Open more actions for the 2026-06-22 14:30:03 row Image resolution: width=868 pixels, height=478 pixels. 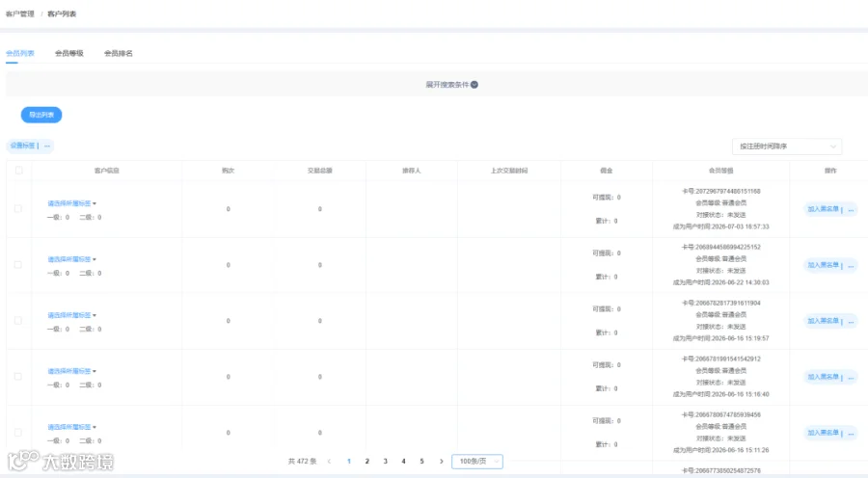coord(851,266)
